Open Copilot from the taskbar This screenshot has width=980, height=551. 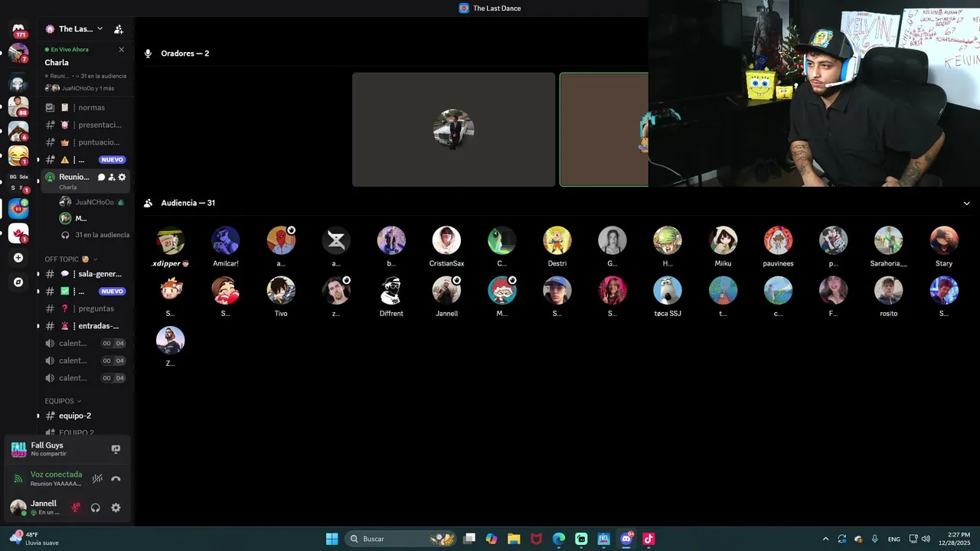[x=492, y=539]
